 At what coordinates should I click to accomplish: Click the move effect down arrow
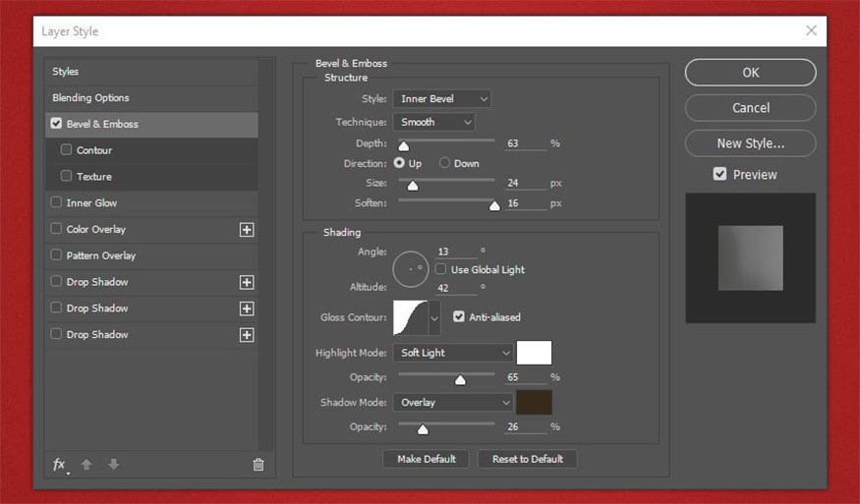pos(113,465)
